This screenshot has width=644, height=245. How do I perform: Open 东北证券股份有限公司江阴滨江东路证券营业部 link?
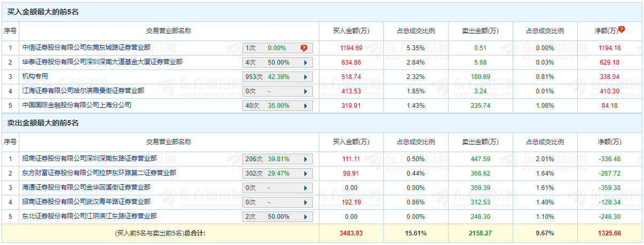(x=90, y=216)
